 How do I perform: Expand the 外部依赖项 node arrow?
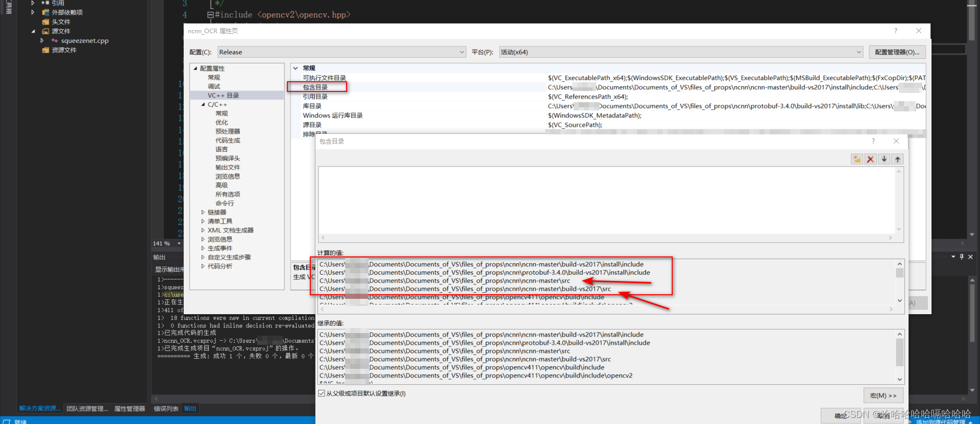(33, 12)
